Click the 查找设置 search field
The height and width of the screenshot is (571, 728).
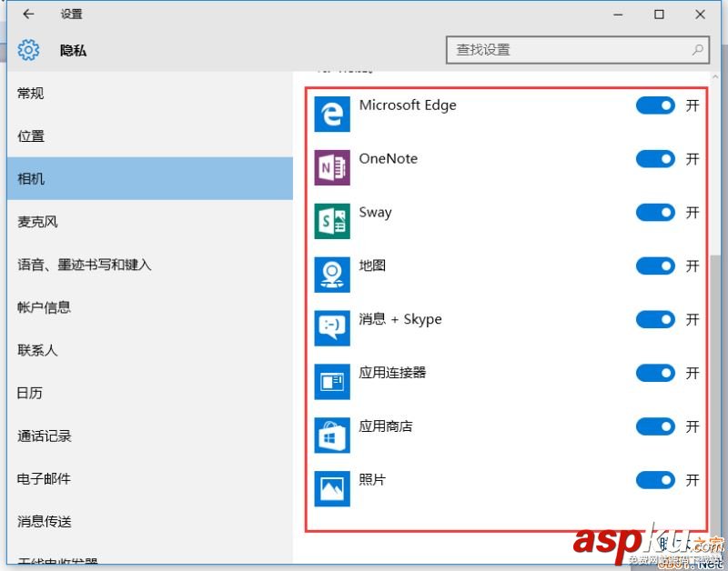[578, 50]
